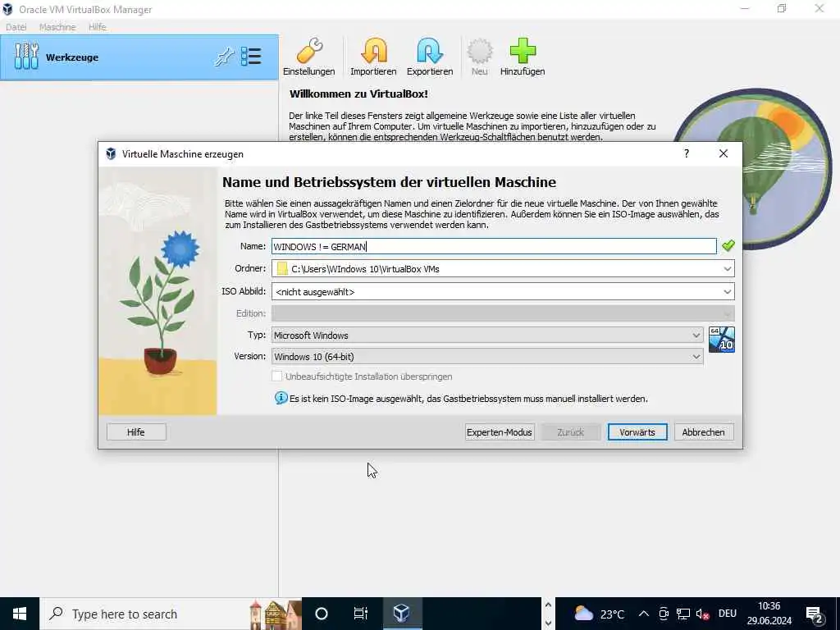Close the Virtuelle Maschine erzeugen dialog
The width and height of the screenshot is (840, 630).
pos(724,153)
